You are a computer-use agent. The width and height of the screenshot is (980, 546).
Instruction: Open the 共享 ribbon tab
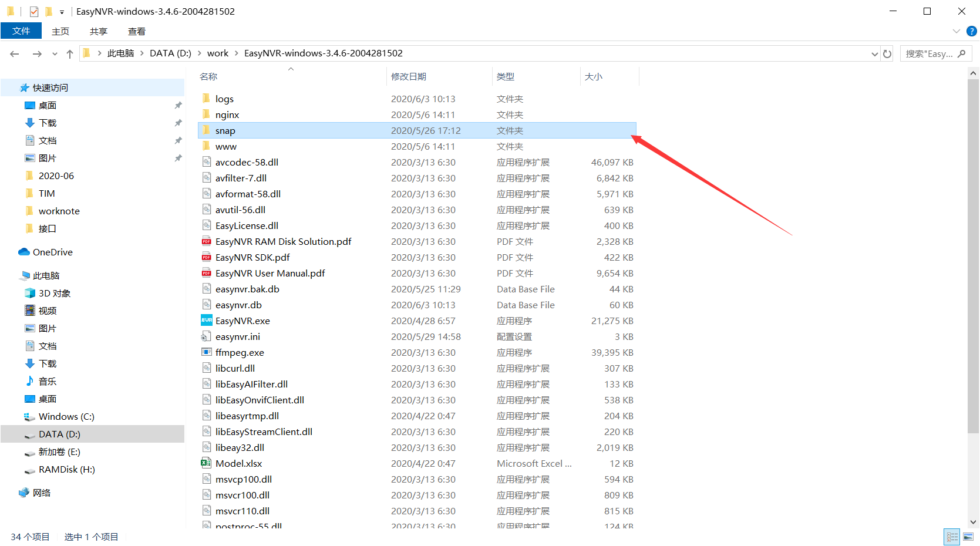99,31
